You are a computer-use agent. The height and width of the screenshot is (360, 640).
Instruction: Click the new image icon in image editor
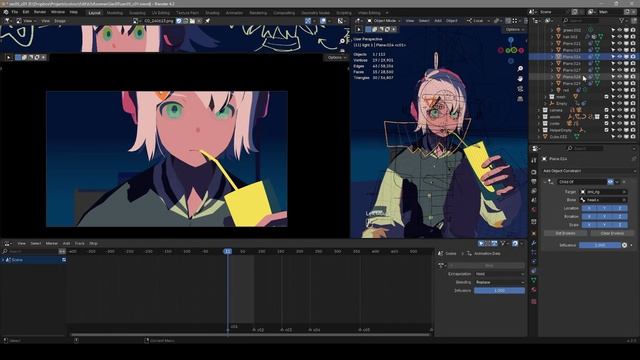186,20
